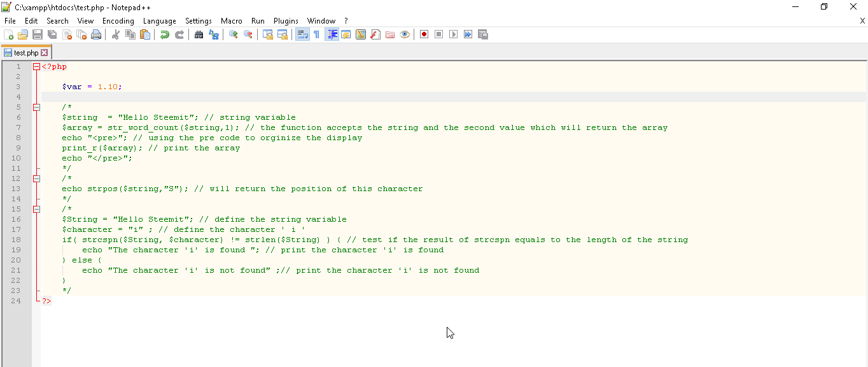Click the Open file folder icon

(23, 34)
